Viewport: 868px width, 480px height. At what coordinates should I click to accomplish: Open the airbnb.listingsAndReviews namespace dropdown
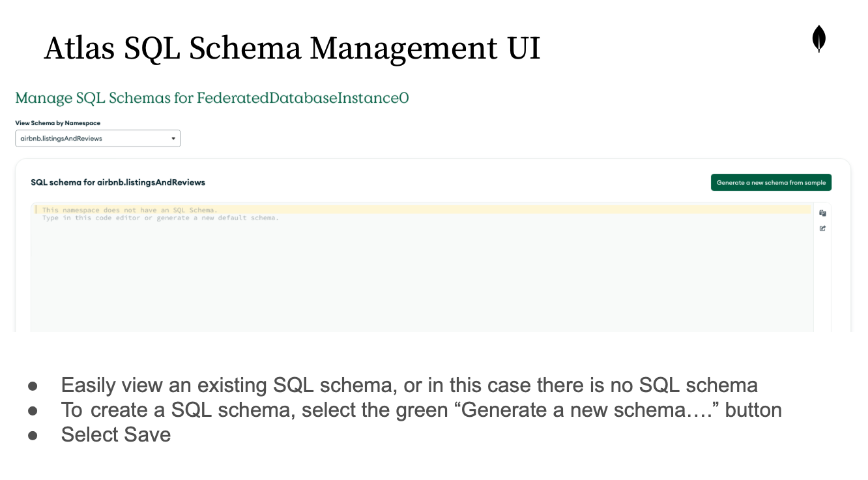point(98,139)
